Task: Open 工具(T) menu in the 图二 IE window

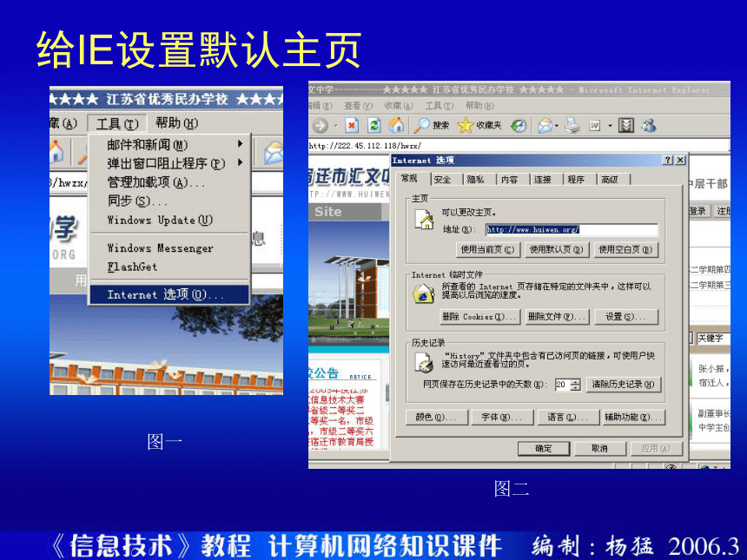Action: 439,106
